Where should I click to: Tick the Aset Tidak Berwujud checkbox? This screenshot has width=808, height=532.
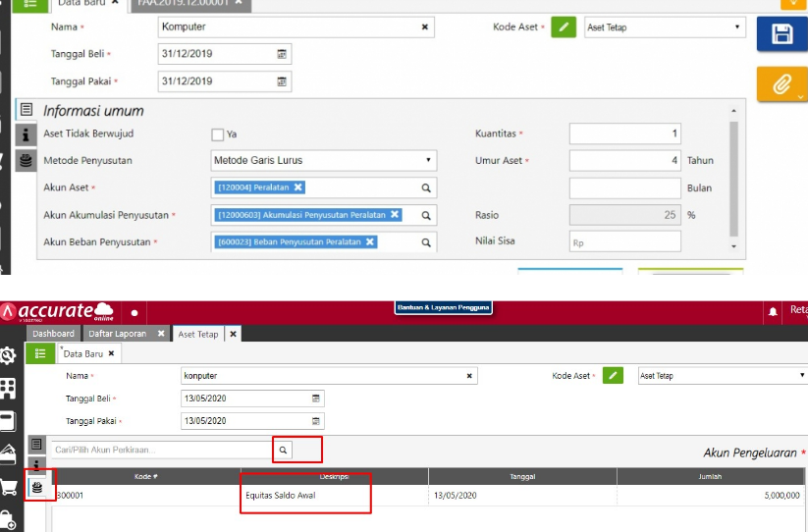[218, 134]
